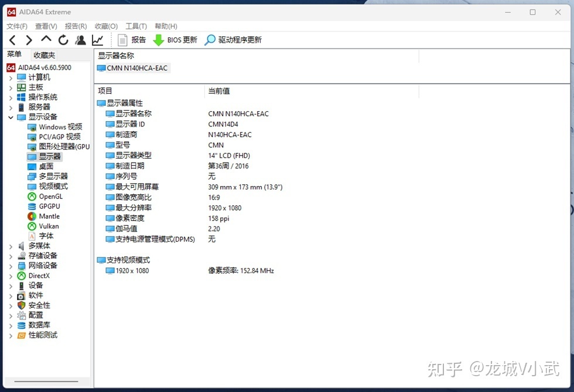The width and height of the screenshot is (574, 392).
Task: Open the 帮助(H) menu
Action: click(x=166, y=26)
